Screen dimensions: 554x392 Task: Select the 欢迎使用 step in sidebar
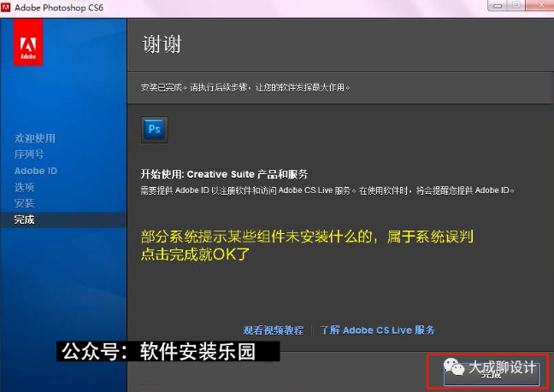pos(34,138)
